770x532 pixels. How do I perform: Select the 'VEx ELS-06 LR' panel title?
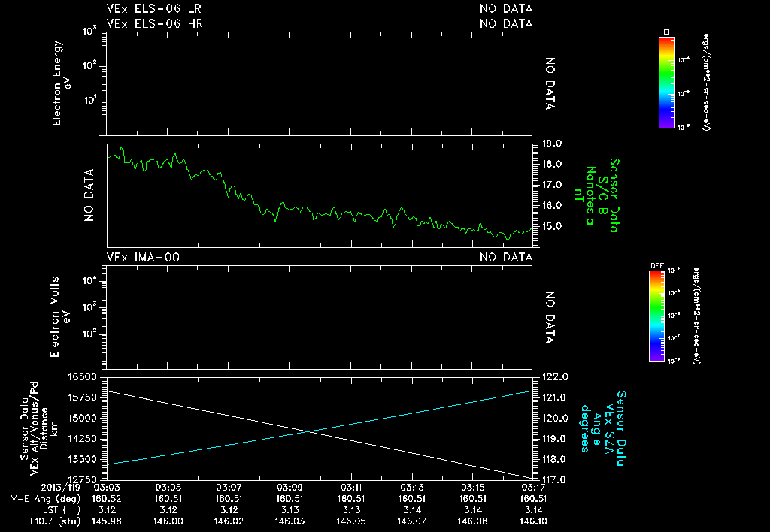point(153,9)
